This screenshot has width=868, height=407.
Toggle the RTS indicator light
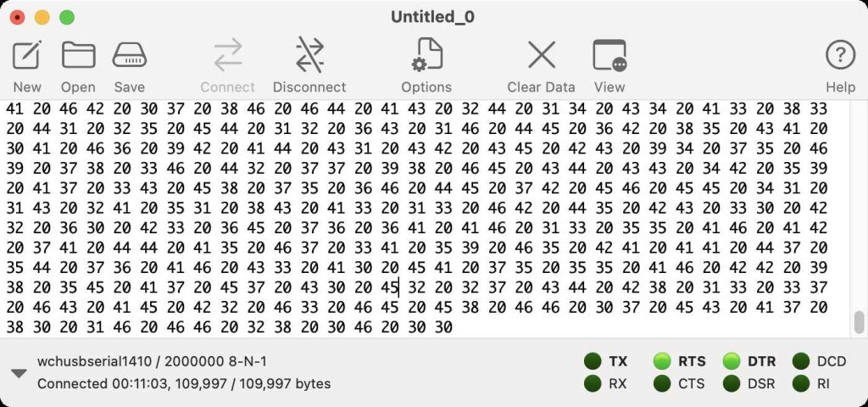662,362
